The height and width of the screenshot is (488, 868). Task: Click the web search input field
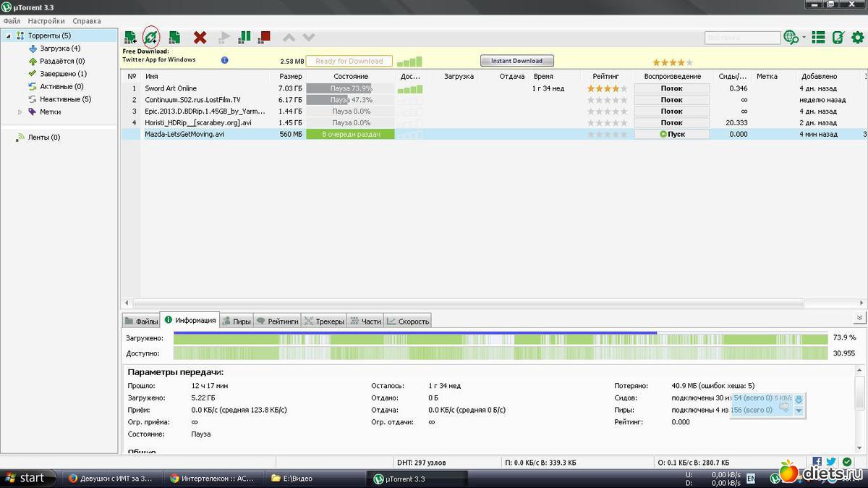[x=741, y=38]
